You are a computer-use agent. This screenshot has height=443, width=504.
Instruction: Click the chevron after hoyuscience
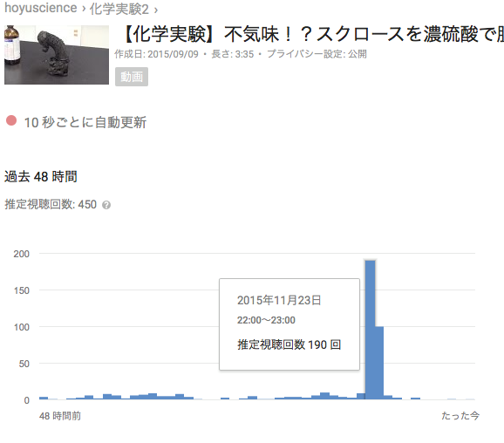(x=84, y=9)
